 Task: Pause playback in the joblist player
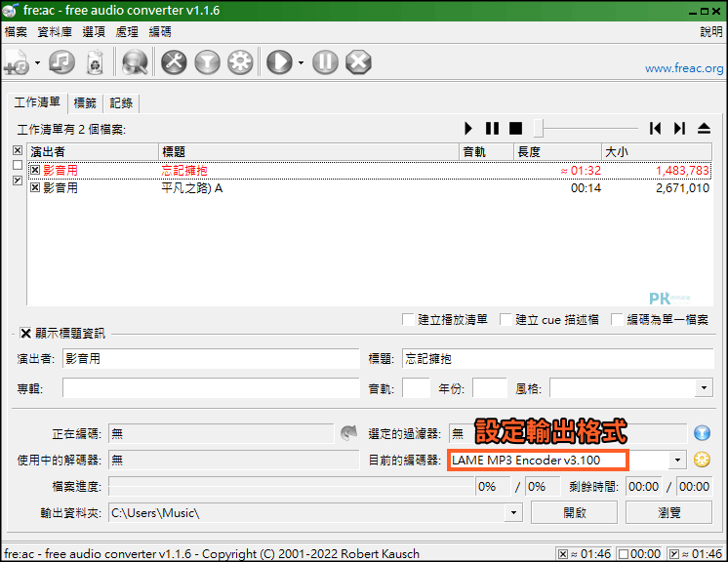pyautogui.click(x=492, y=128)
